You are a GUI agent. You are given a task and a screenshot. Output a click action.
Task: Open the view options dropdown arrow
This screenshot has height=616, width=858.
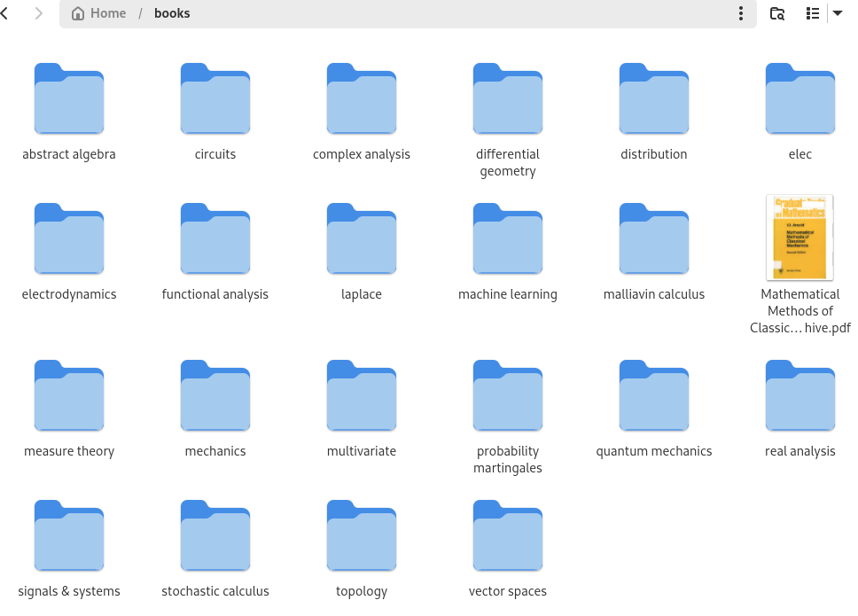click(838, 13)
